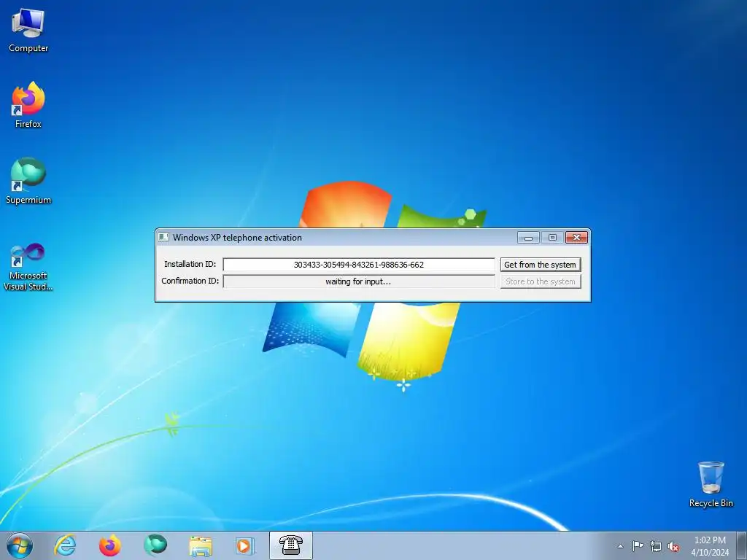Screen dimensions: 747x560
Task: Click the 'Confirmation ID:' label
Action: tap(190, 281)
